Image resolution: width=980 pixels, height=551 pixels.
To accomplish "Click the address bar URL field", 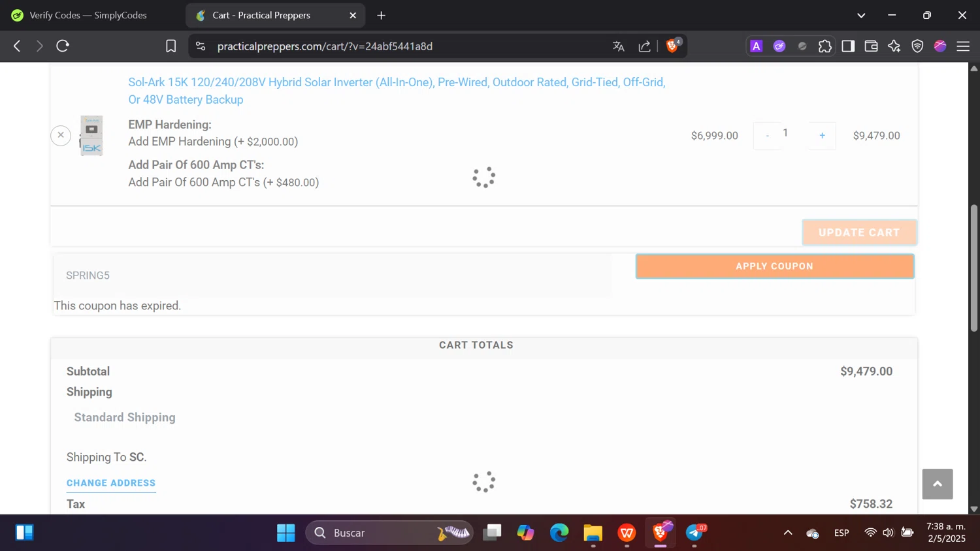I will (x=405, y=46).
